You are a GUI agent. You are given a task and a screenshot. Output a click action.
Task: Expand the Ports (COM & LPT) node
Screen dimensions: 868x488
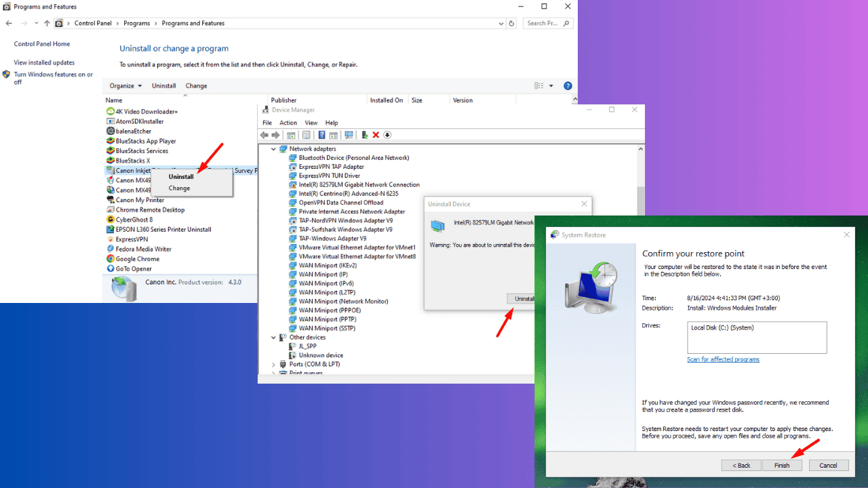coord(274,365)
